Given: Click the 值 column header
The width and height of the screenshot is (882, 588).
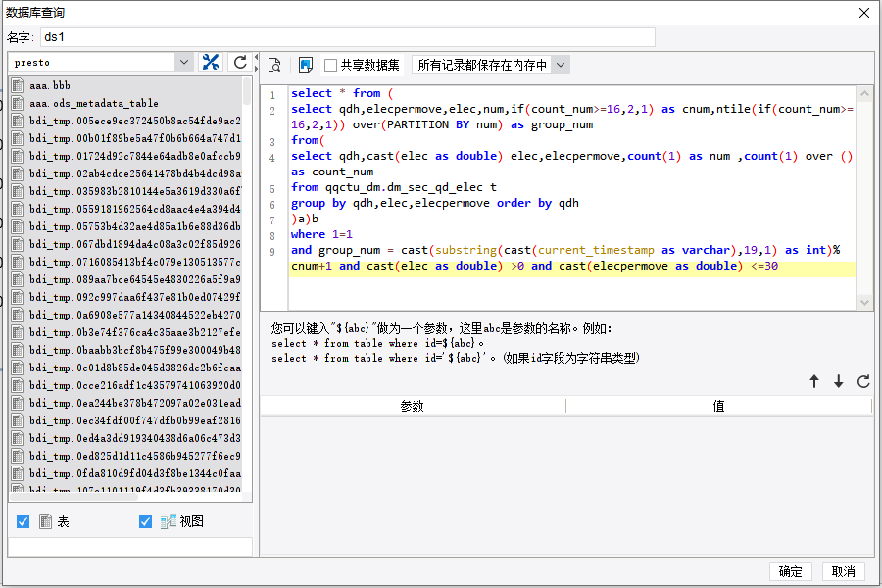Looking at the screenshot, I should 719,406.
